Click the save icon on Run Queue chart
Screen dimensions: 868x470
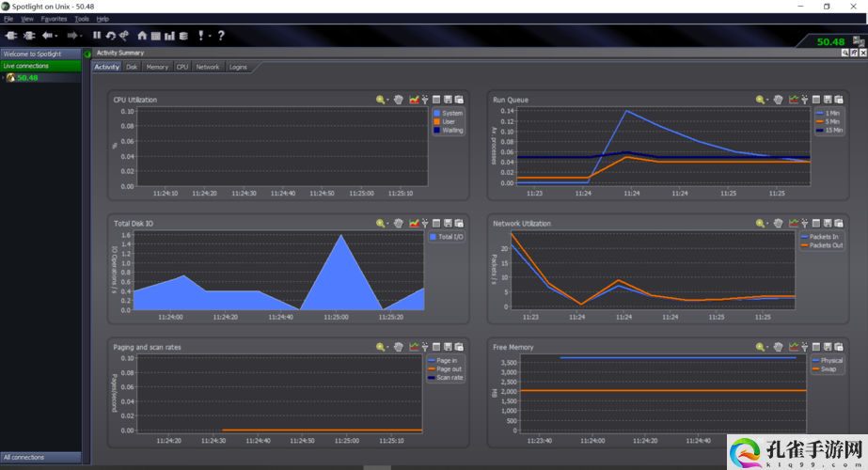(828, 100)
